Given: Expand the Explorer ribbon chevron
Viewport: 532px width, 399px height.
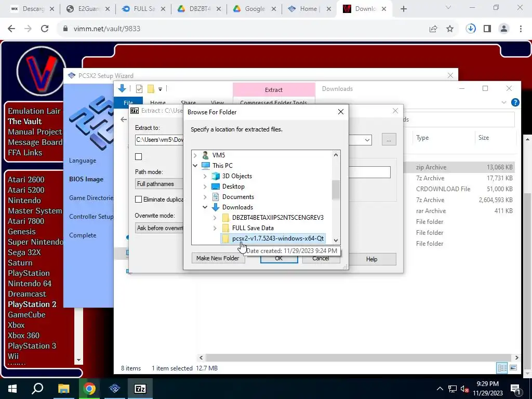Looking at the screenshot, I should [x=504, y=102].
